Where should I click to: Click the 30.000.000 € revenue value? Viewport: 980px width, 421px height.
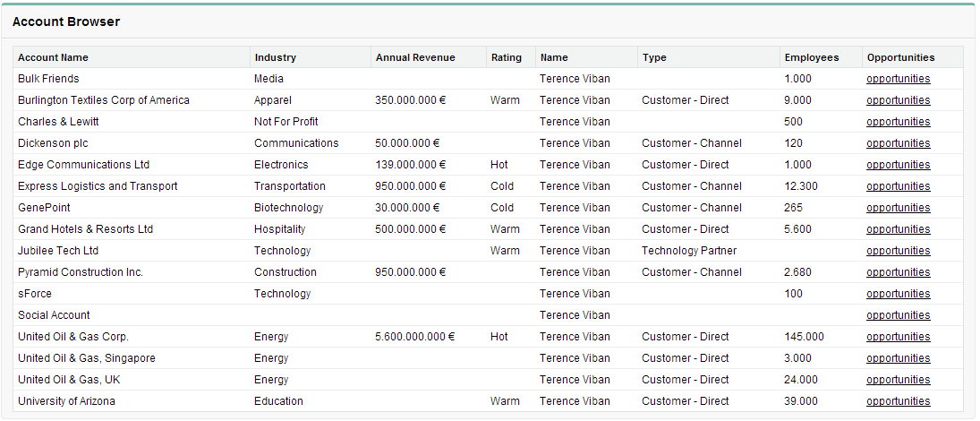click(407, 208)
